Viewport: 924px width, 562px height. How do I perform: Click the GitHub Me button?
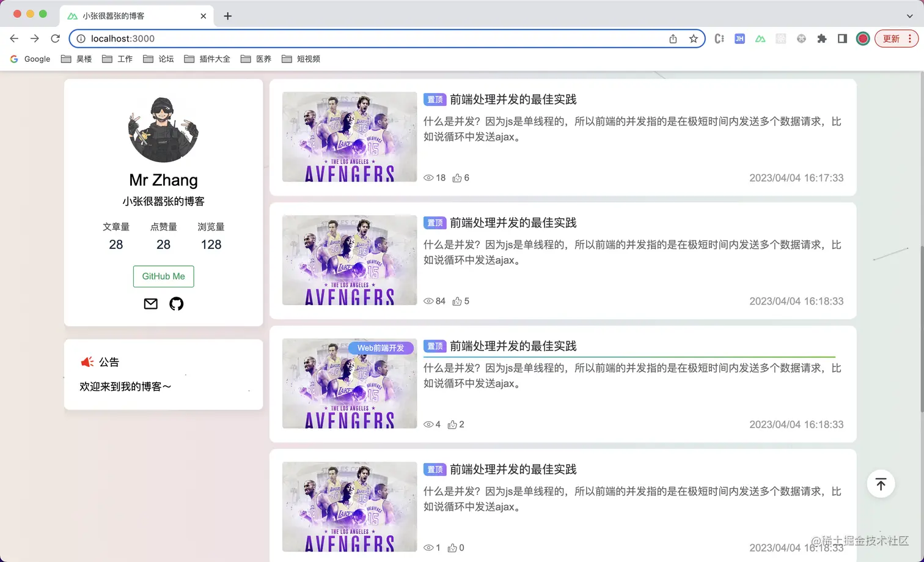tap(163, 276)
